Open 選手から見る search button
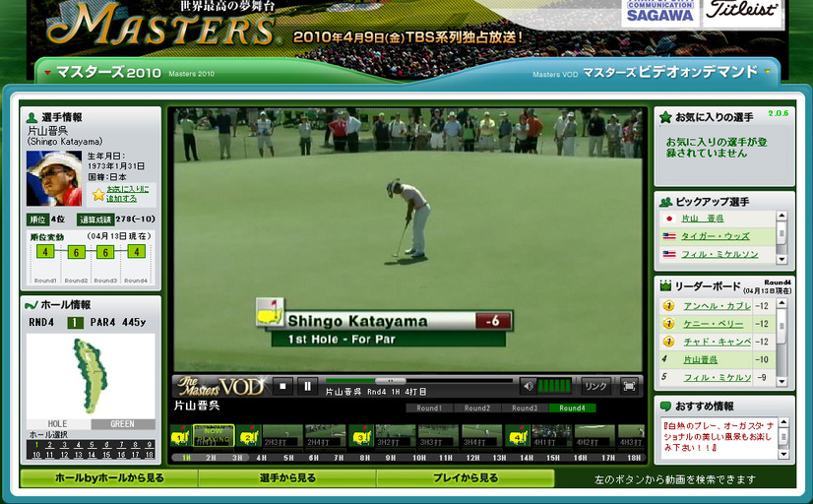The image size is (813, 504). [287, 478]
